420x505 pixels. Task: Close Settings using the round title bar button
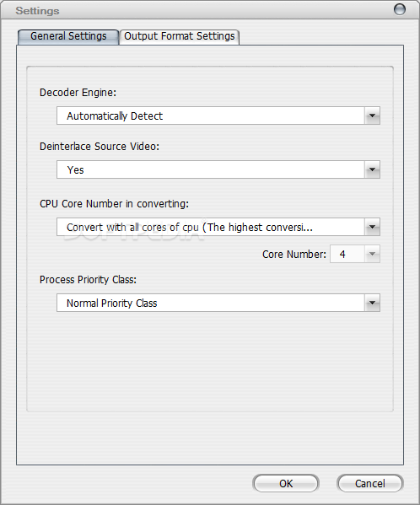click(x=400, y=9)
